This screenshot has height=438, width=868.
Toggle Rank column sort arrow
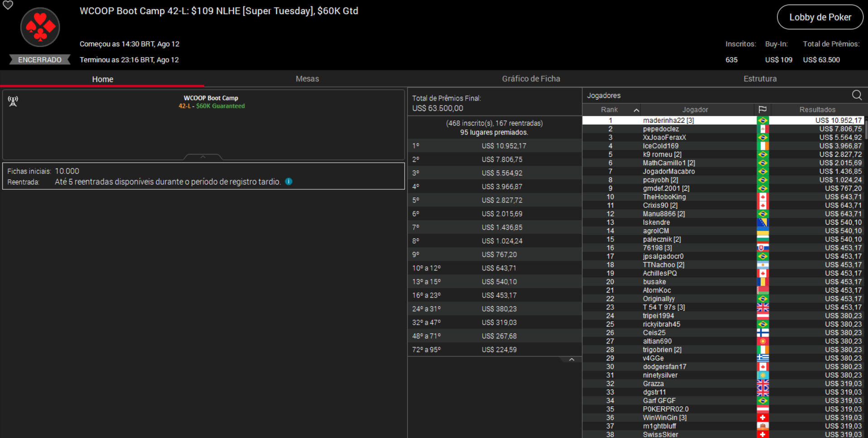(x=636, y=110)
